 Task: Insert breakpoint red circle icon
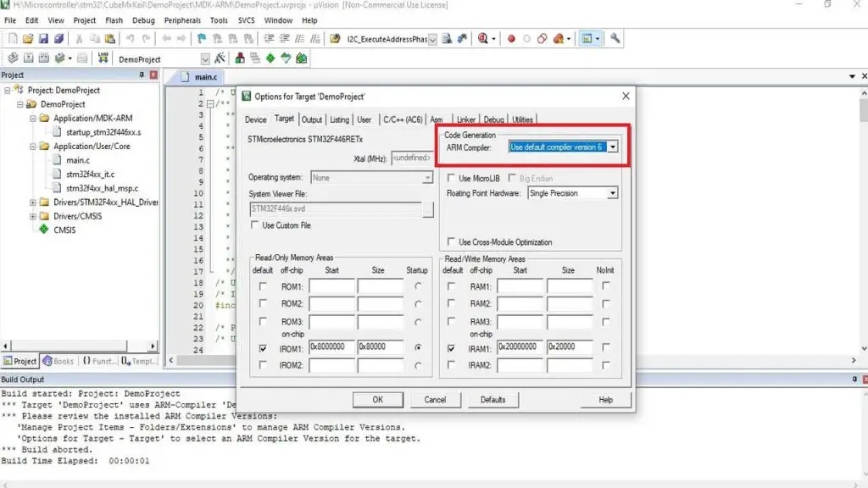click(x=511, y=39)
